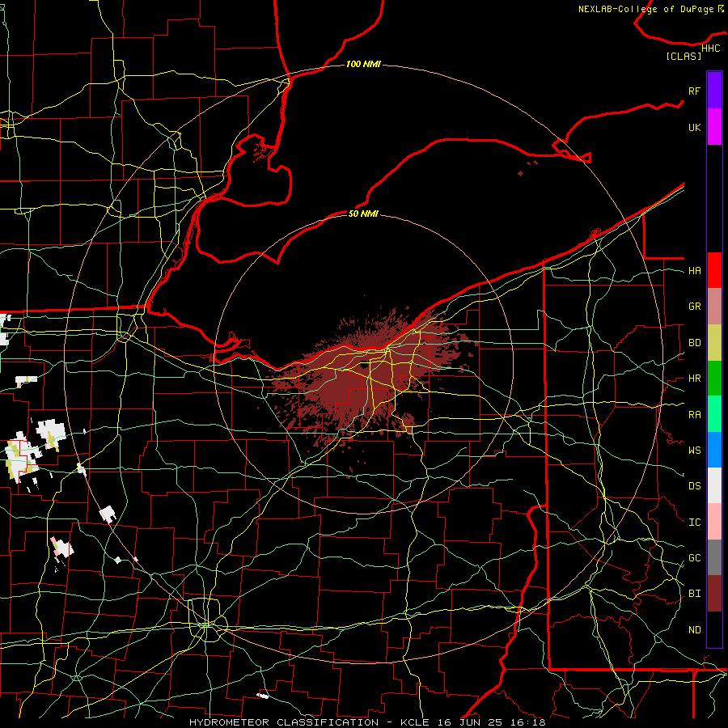
Task: Click the UK label beside the legend
Action: (694, 127)
